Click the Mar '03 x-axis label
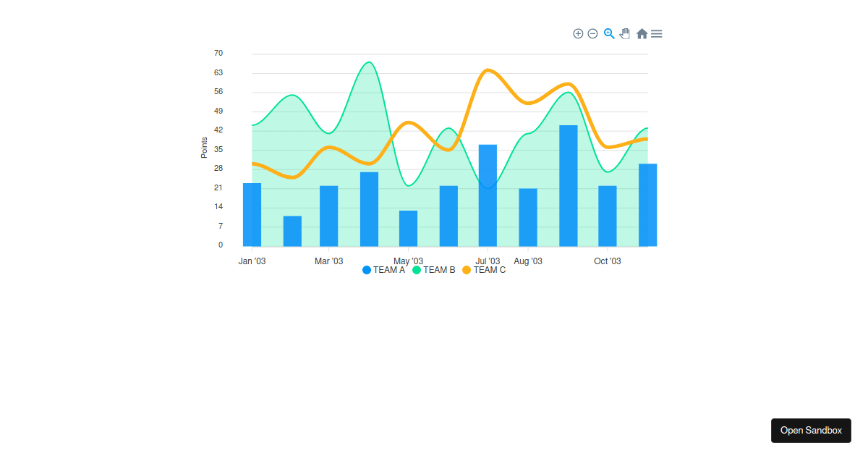The image size is (868, 456). tap(328, 261)
